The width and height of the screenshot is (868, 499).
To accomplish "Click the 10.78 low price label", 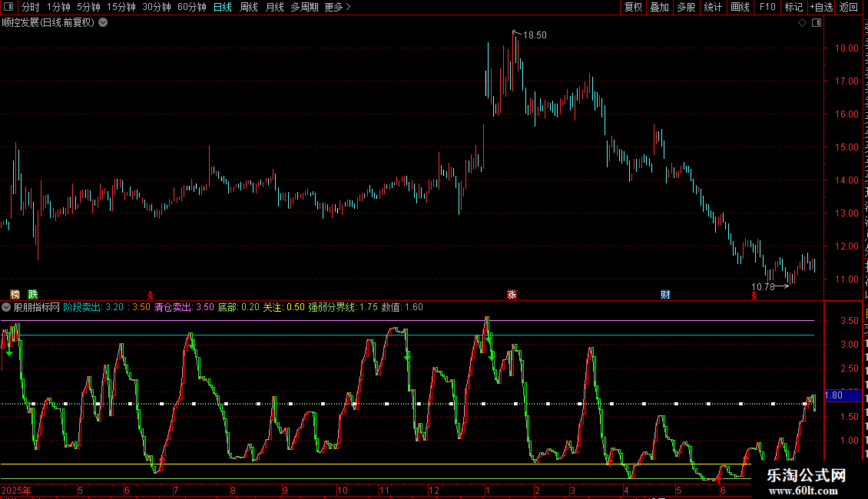I will click(763, 286).
